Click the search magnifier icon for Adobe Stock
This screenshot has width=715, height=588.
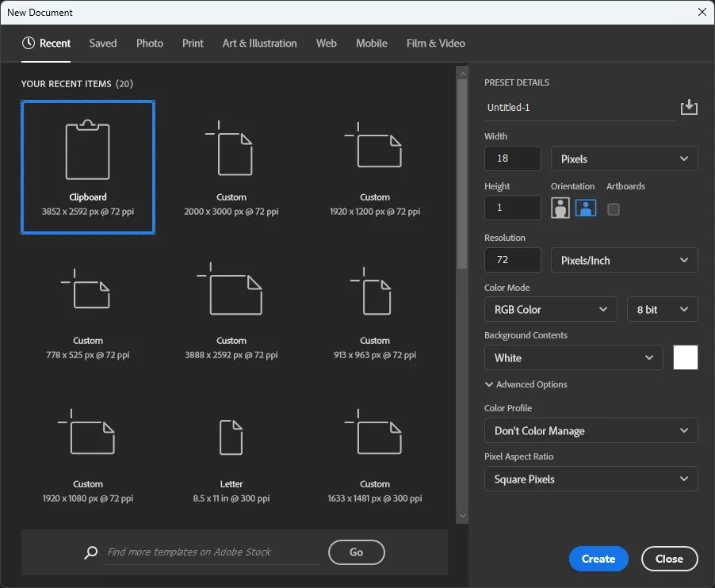coord(91,552)
